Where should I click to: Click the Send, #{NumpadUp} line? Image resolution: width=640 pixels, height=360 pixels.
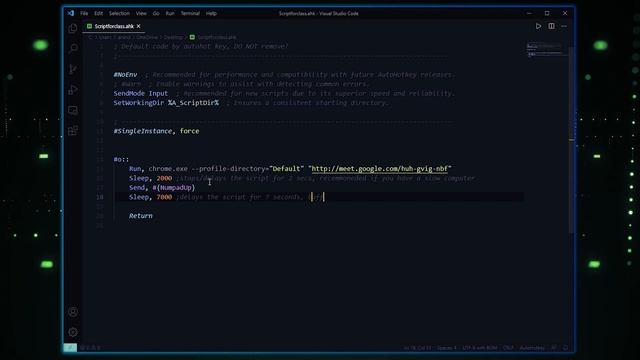[162, 187]
